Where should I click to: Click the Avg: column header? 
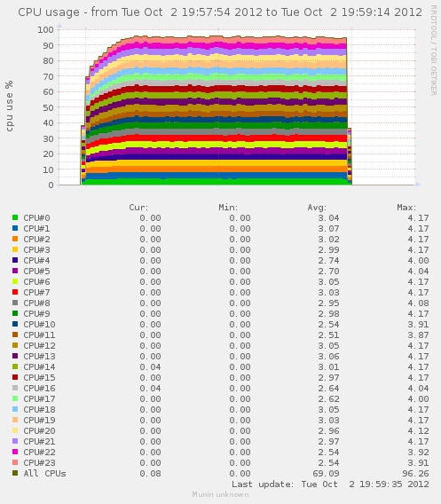click(x=317, y=208)
